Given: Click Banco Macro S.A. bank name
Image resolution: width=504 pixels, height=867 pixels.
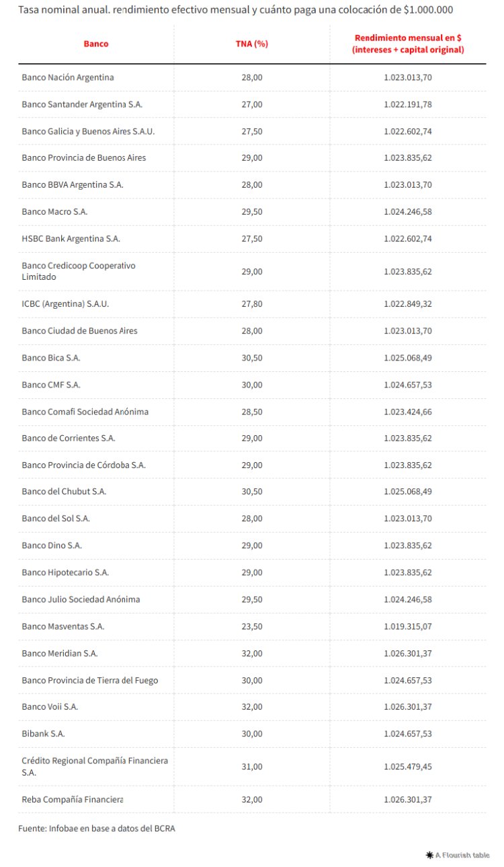Looking at the screenshot, I should click(54, 212).
